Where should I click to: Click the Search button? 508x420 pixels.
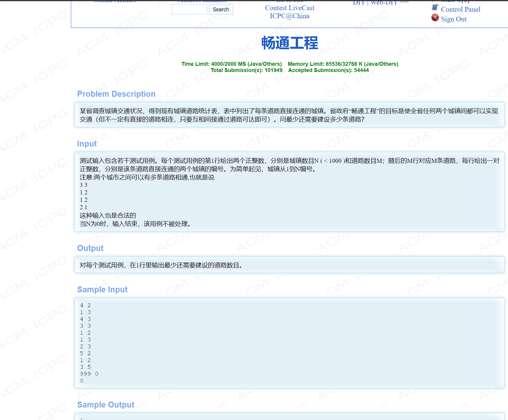[221, 9]
